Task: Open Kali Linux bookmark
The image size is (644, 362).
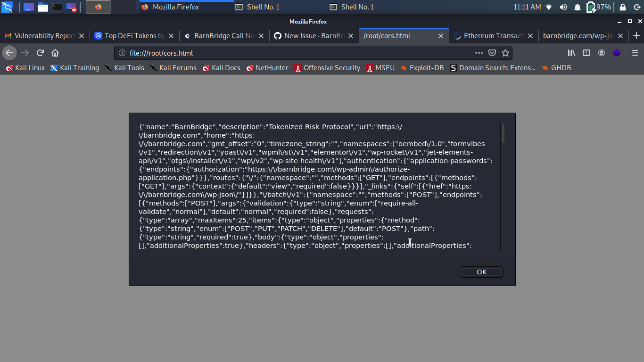Action: [x=25, y=68]
